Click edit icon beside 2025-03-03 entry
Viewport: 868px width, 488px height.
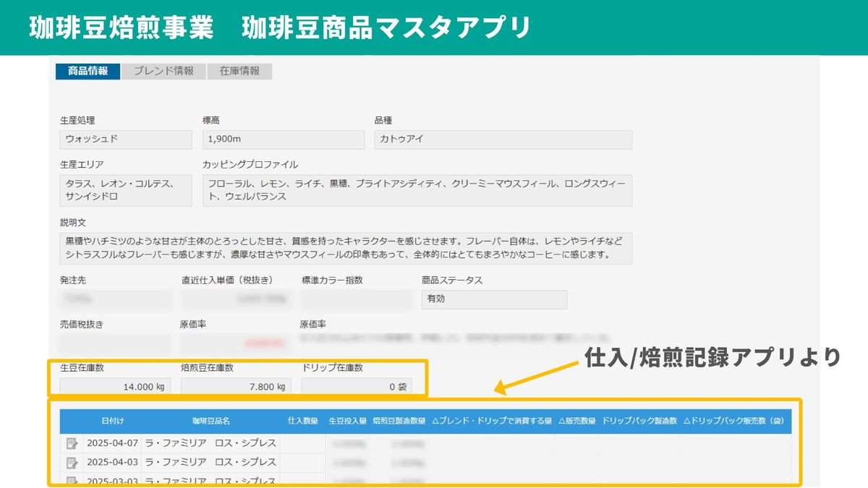(x=72, y=481)
